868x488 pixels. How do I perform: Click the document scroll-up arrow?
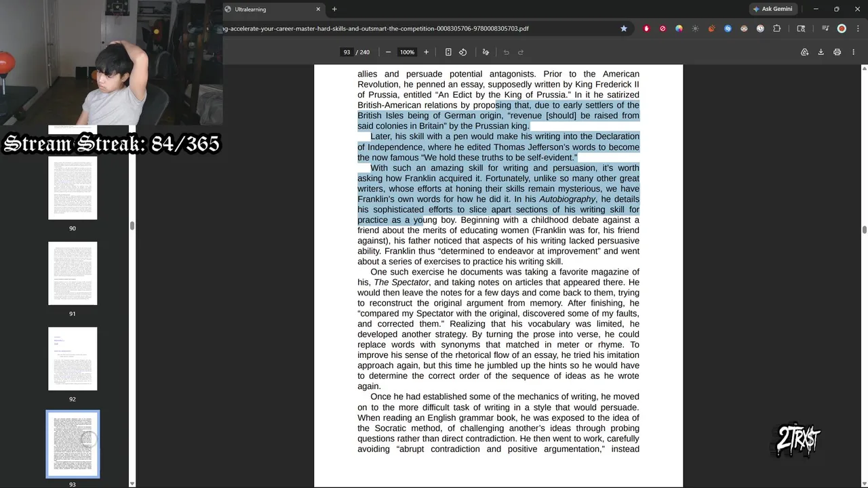pos(864,68)
